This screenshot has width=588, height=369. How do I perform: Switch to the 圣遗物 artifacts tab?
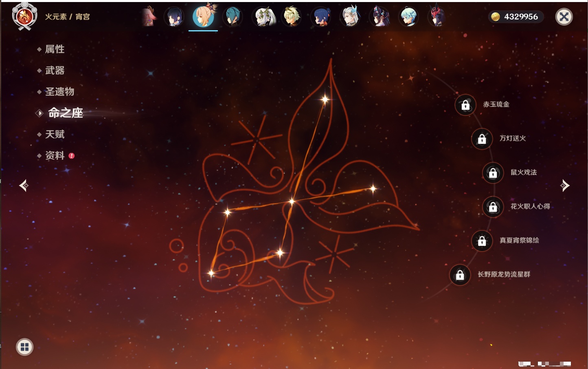click(59, 92)
